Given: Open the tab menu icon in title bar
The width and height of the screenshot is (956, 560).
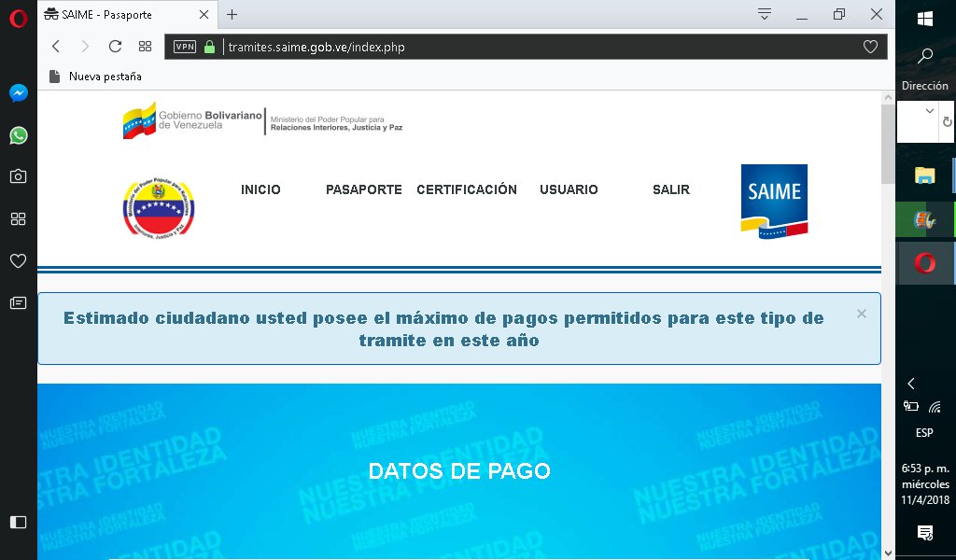Looking at the screenshot, I should (x=765, y=14).
